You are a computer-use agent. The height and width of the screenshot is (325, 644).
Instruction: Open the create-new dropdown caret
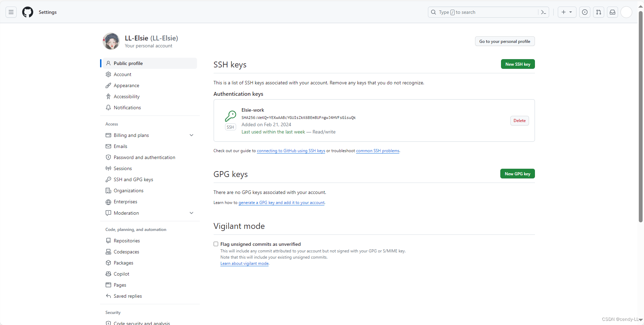(x=571, y=12)
